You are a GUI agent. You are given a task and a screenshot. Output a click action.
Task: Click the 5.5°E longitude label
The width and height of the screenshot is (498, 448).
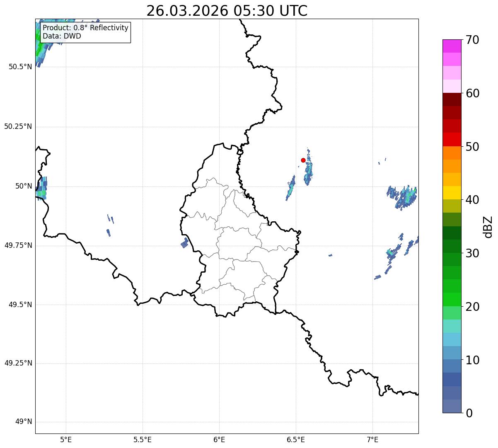point(143,440)
